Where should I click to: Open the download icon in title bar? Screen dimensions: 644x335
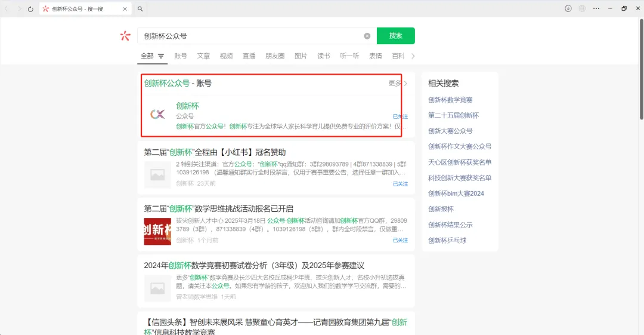click(568, 8)
